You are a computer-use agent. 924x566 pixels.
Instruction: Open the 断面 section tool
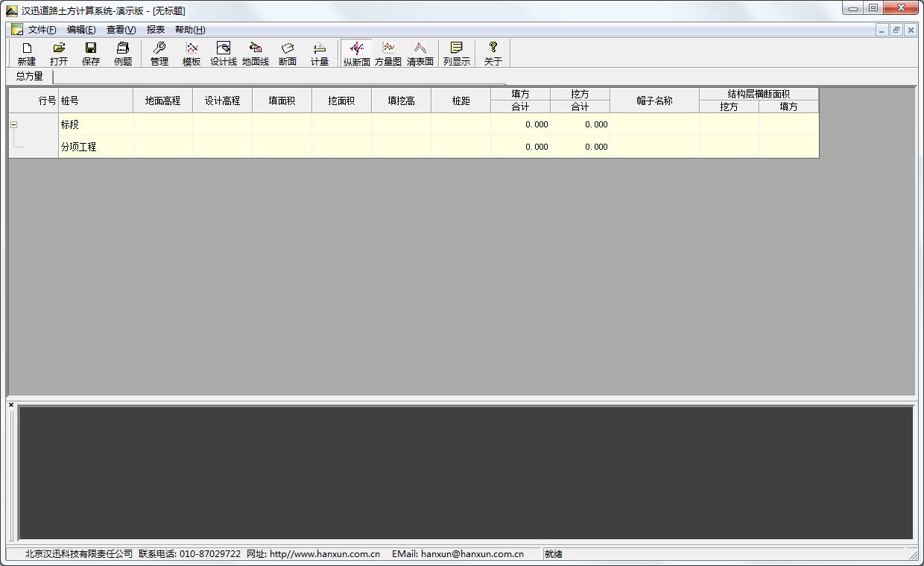pos(288,54)
